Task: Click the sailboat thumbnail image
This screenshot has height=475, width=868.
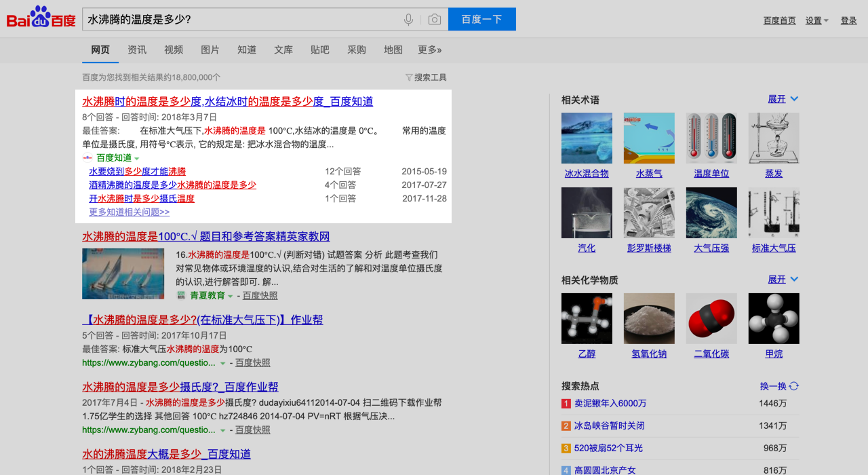Action: click(123, 273)
